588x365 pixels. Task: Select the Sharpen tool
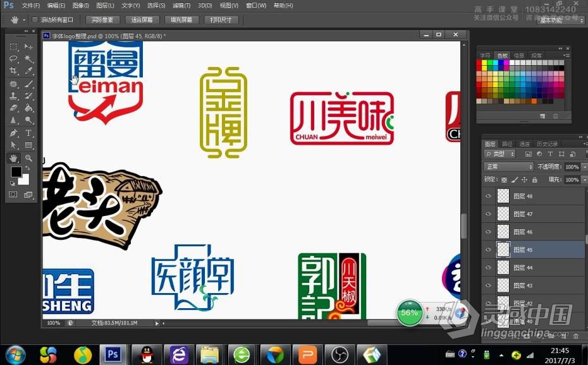tap(13, 120)
